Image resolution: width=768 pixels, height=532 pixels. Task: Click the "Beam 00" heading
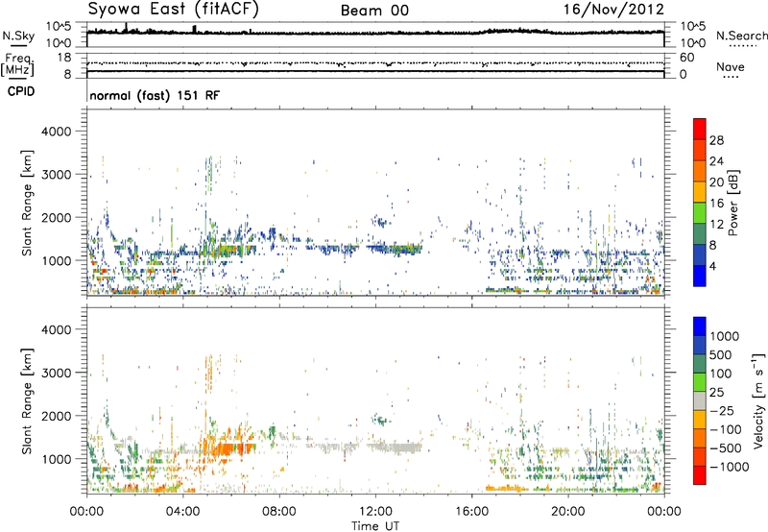[374, 11]
